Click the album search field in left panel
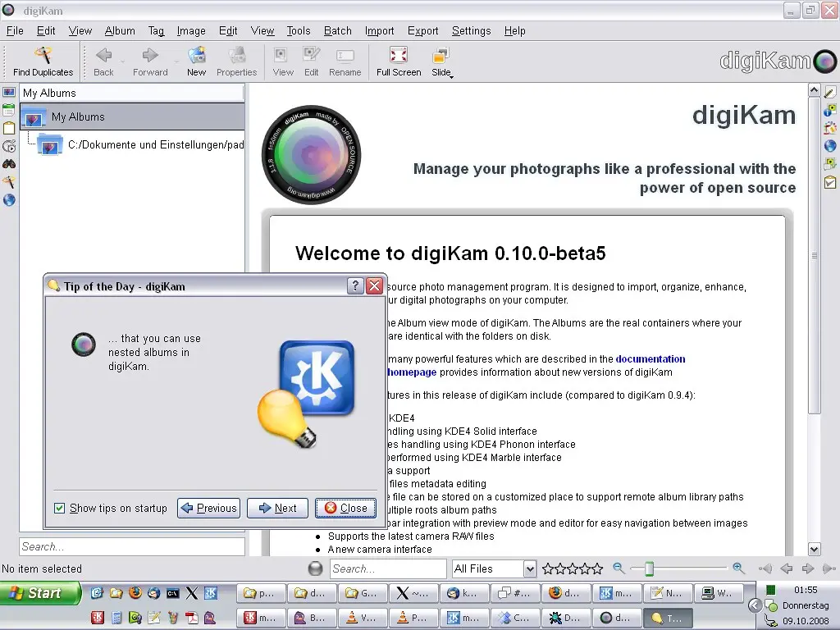The image size is (840, 630). pyautogui.click(x=132, y=546)
